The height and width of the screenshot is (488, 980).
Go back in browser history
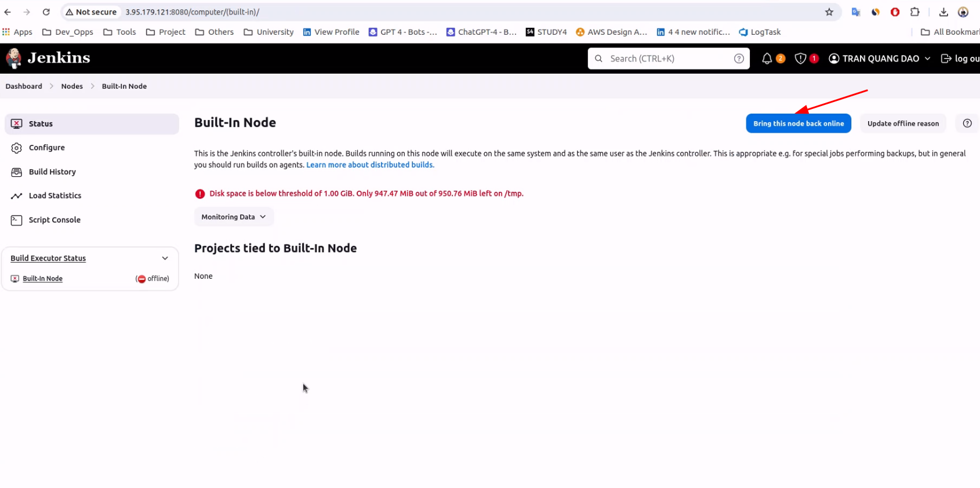[x=8, y=12]
